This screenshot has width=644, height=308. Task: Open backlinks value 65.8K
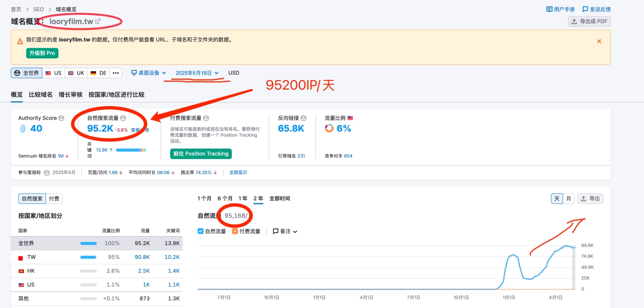(x=291, y=129)
